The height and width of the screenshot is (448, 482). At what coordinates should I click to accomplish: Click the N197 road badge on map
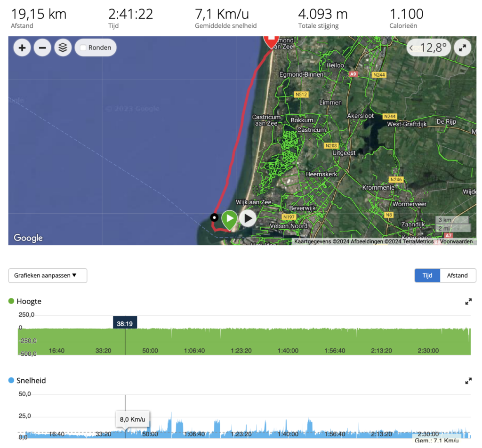tap(289, 217)
